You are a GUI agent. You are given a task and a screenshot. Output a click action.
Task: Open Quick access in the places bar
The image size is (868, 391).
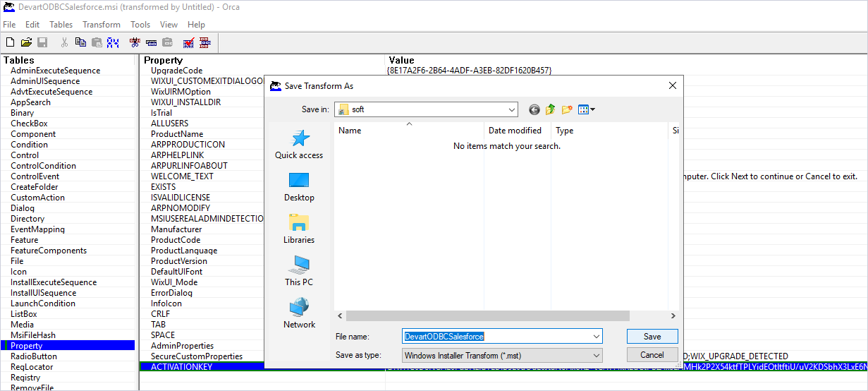pyautogui.click(x=299, y=145)
